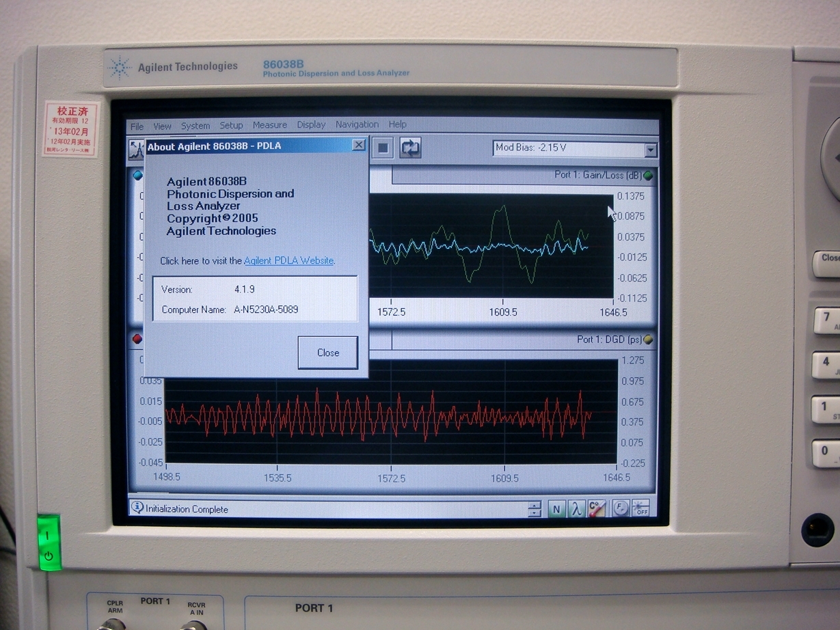Click the temperature C° status icon
This screenshot has height=630, width=840.
click(597, 508)
